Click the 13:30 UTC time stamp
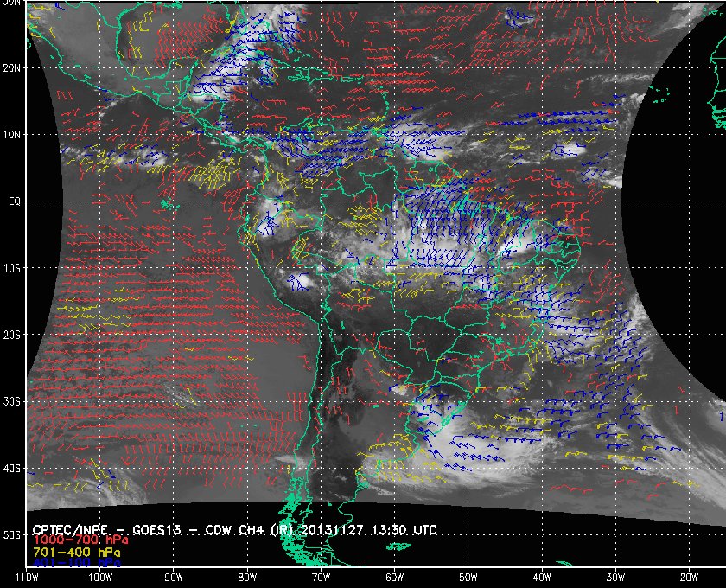The image size is (726, 588). (x=404, y=529)
